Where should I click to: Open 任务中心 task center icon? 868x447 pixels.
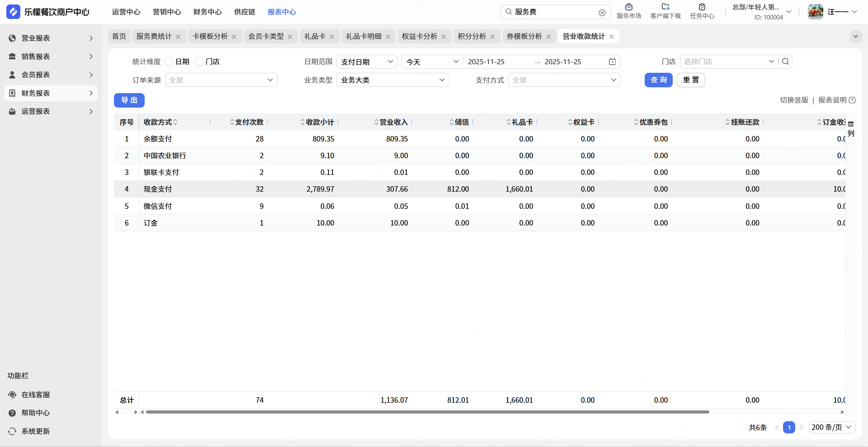(x=702, y=7)
